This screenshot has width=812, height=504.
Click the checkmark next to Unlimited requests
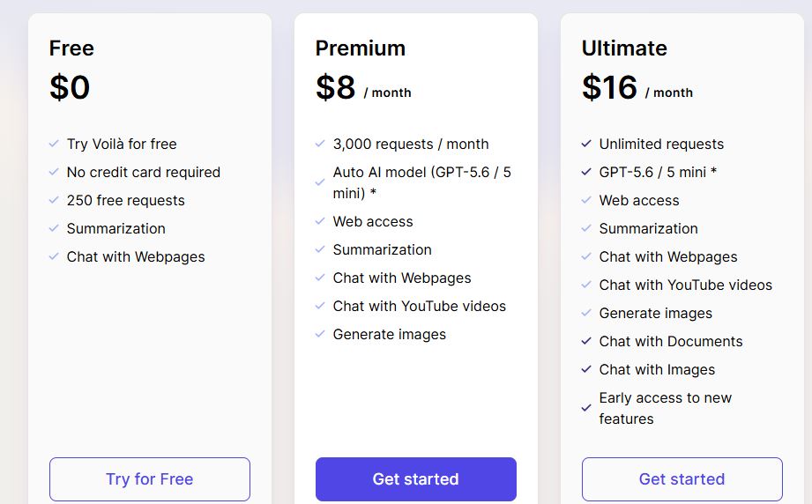point(586,144)
